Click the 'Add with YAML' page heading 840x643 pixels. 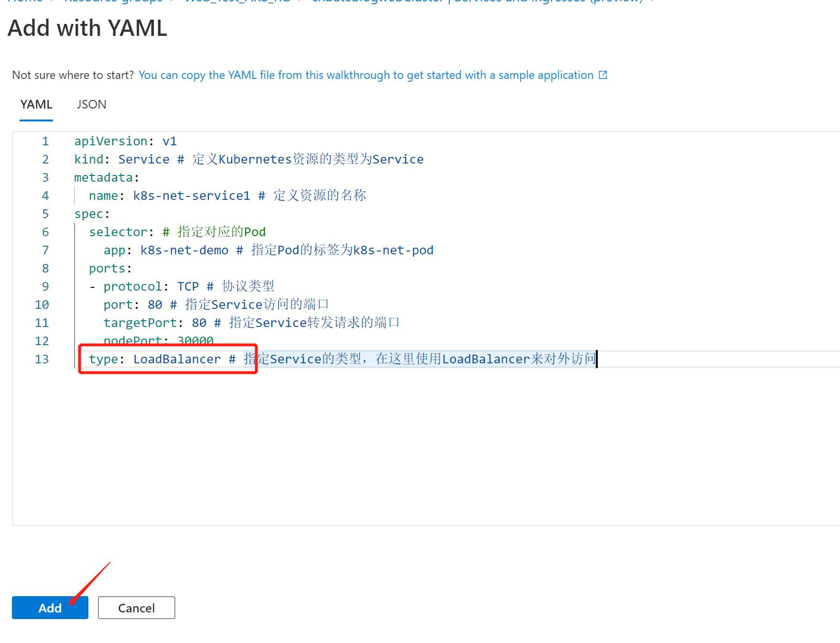(x=87, y=28)
